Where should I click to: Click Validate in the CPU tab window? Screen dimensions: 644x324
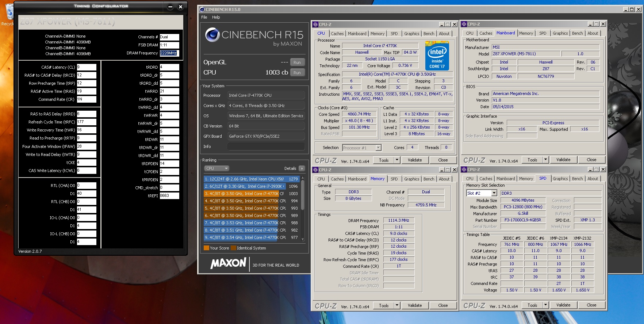click(x=415, y=160)
